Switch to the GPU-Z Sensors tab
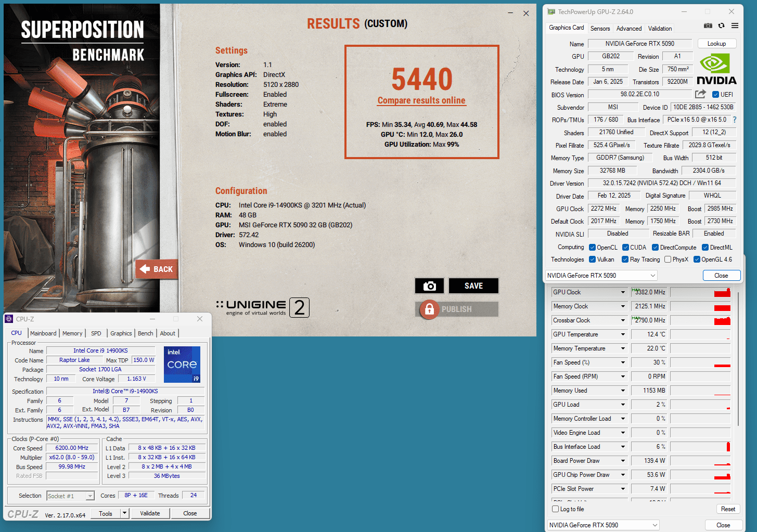The height and width of the screenshot is (532, 757). click(600, 29)
